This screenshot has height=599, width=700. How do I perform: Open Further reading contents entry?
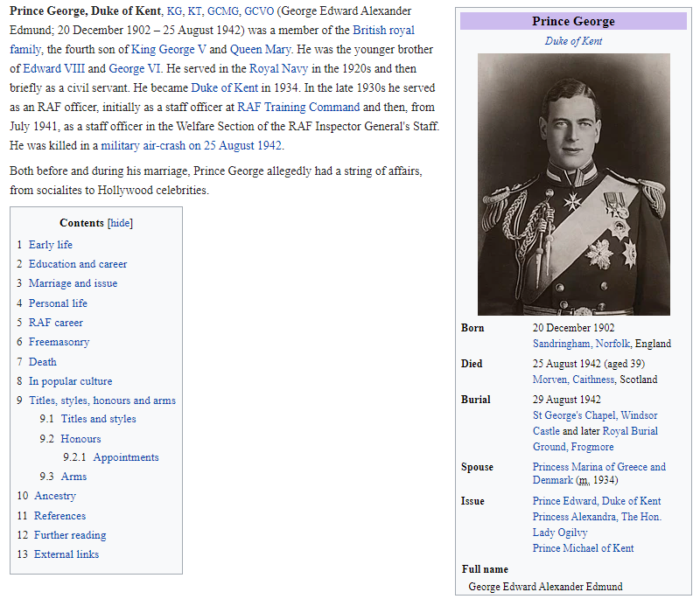point(70,535)
